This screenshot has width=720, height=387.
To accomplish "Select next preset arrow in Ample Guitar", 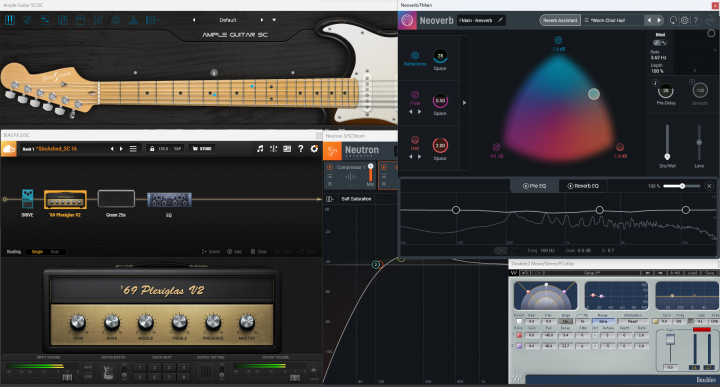I will 262,20.
